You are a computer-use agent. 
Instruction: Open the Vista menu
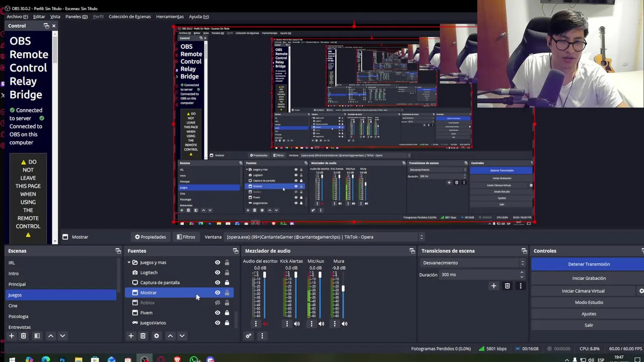(x=55, y=17)
